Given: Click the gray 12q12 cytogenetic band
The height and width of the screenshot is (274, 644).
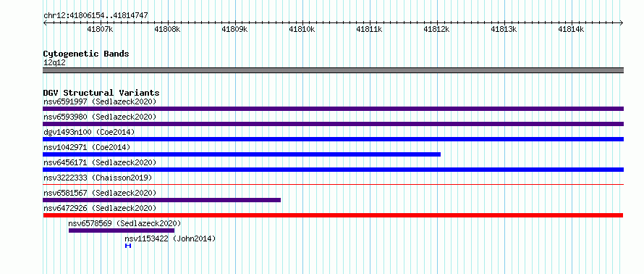Looking at the screenshot, I should point(333,70).
